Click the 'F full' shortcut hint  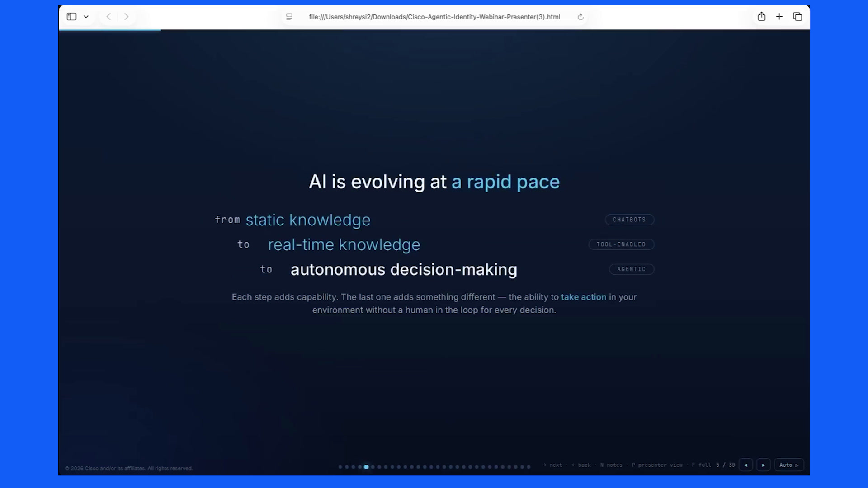(702, 465)
